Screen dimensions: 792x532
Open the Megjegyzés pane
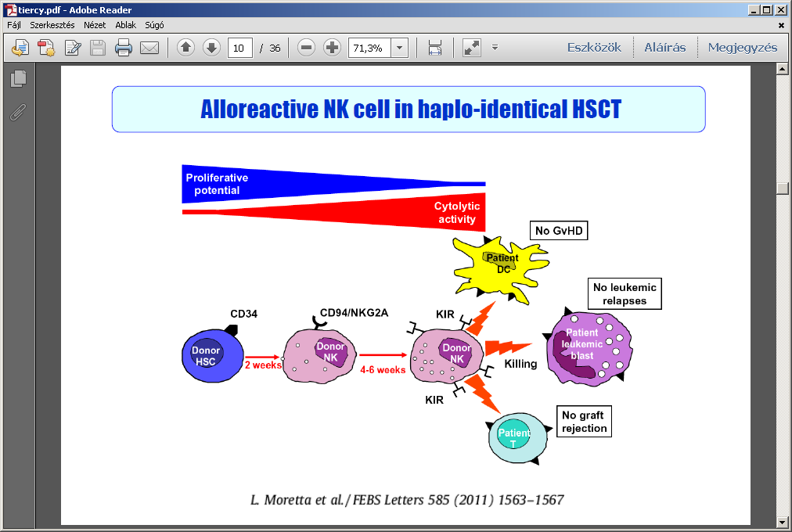pyautogui.click(x=743, y=48)
